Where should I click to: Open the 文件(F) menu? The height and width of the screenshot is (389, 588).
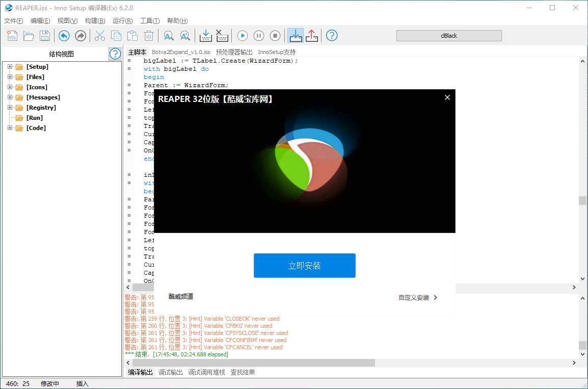pyautogui.click(x=13, y=20)
